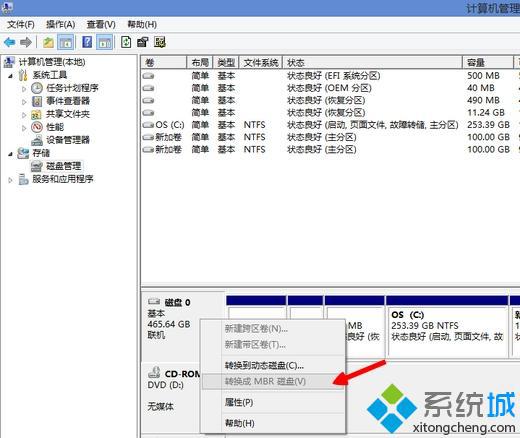Choose 转换到动态磁盘(C)... from context menu
Image resolution: width=520 pixels, height=438 pixels.
coord(273,366)
